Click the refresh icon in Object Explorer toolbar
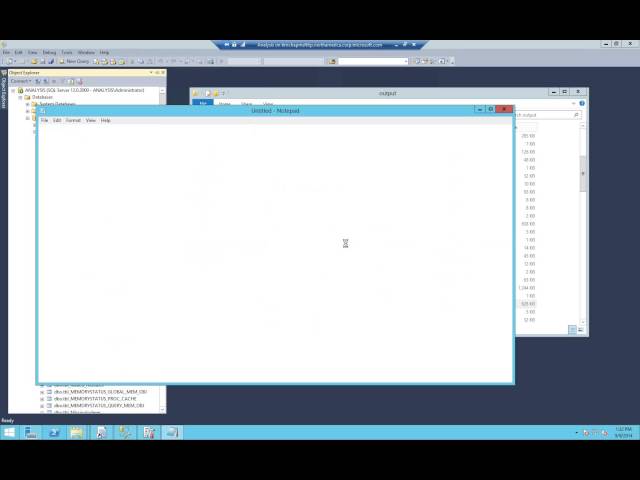640x480 pixels. click(x=71, y=81)
